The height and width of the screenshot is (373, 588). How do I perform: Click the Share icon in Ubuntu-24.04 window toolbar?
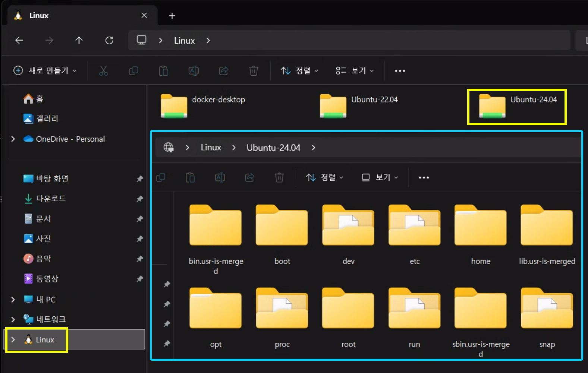pyautogui.click(x=250, y=177)
